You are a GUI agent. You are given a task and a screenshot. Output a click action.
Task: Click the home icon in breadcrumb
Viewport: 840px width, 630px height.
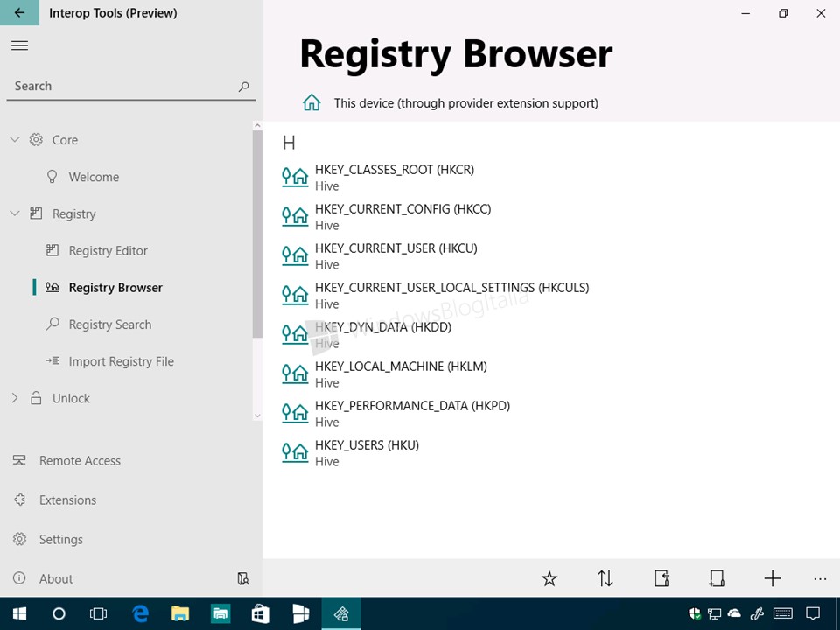pos(311,101)
